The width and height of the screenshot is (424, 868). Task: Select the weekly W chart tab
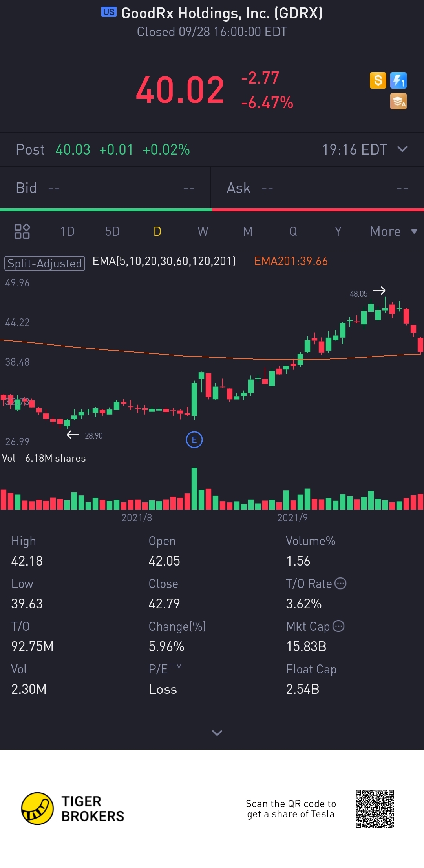(203, 231)
